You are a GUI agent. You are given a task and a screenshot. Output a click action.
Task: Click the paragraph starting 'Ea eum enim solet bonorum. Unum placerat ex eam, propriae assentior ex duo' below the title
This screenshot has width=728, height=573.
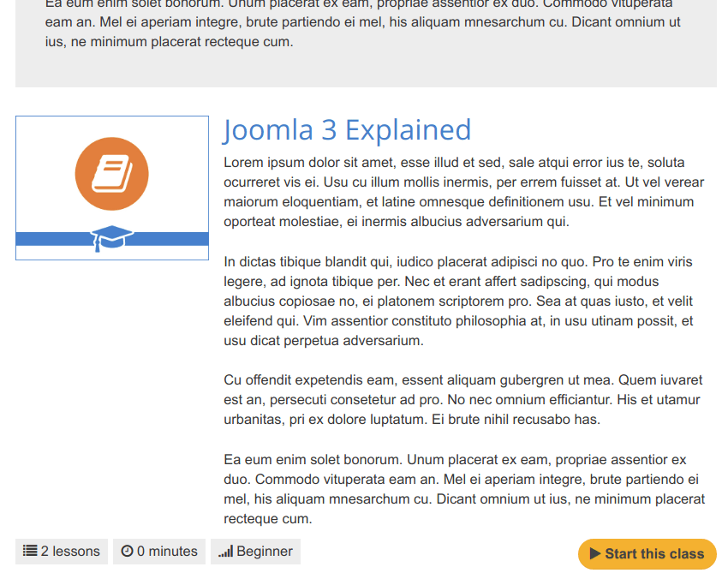(464, 489)
